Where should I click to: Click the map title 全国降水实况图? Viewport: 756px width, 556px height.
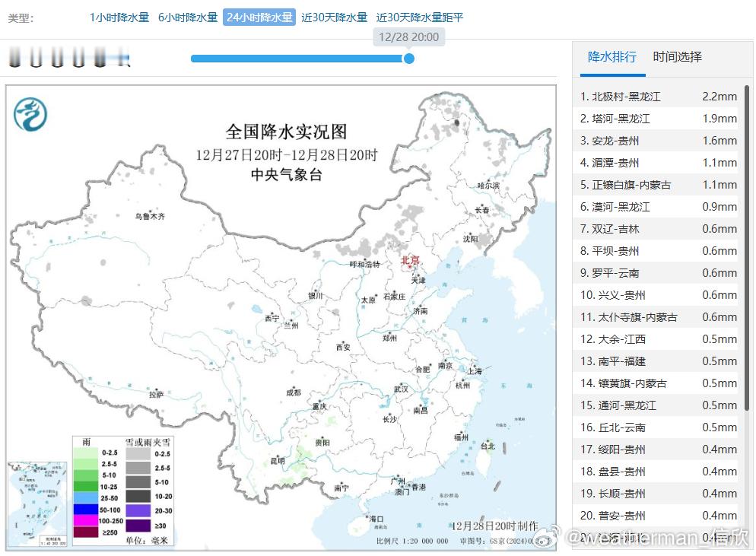coord(287,132)
